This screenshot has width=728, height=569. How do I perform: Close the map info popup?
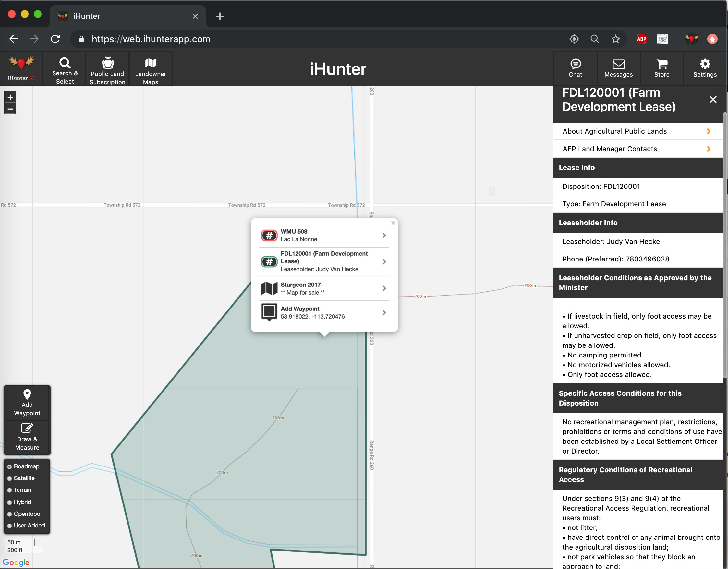pos(393,223)
